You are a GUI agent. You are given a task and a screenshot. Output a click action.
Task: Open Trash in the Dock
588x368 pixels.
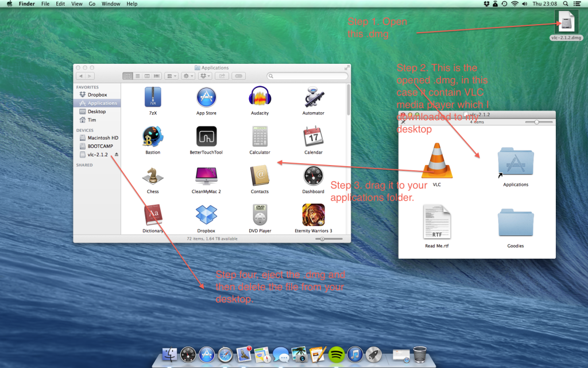pyautogui.click(x=420, y=354)
